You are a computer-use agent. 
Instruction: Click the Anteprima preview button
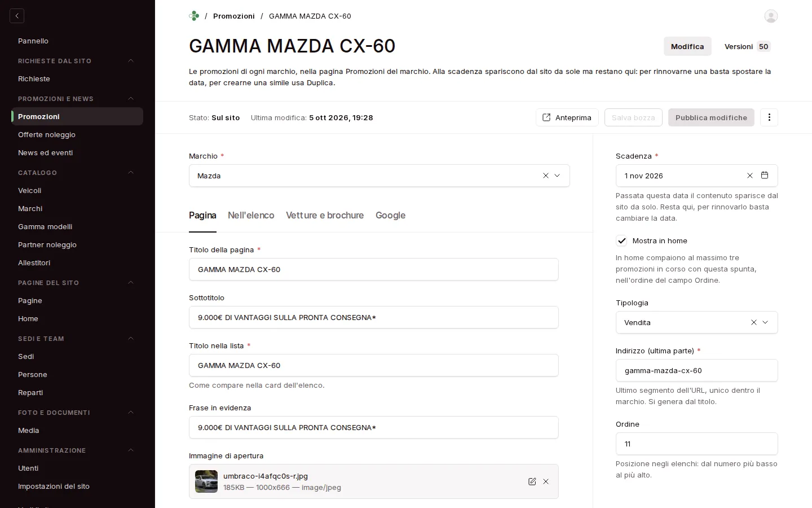tap(567, 117)
